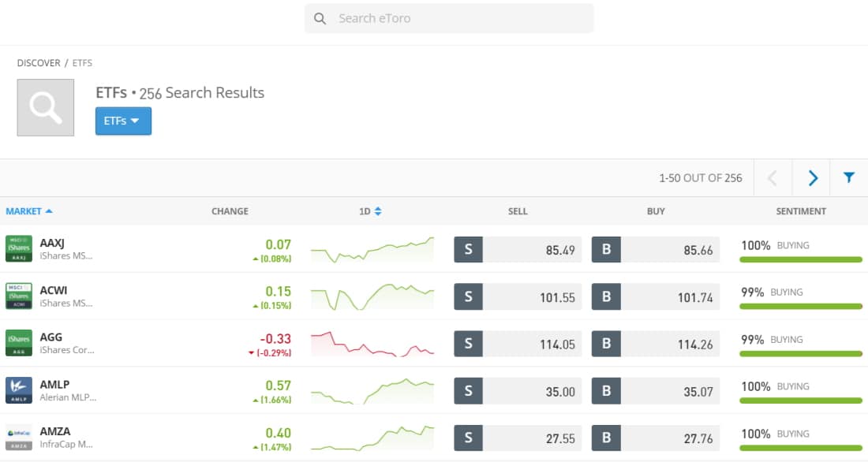This screenshot has width=868, height=462.
Task: Click the BUY column header
Action: point(656,211)
